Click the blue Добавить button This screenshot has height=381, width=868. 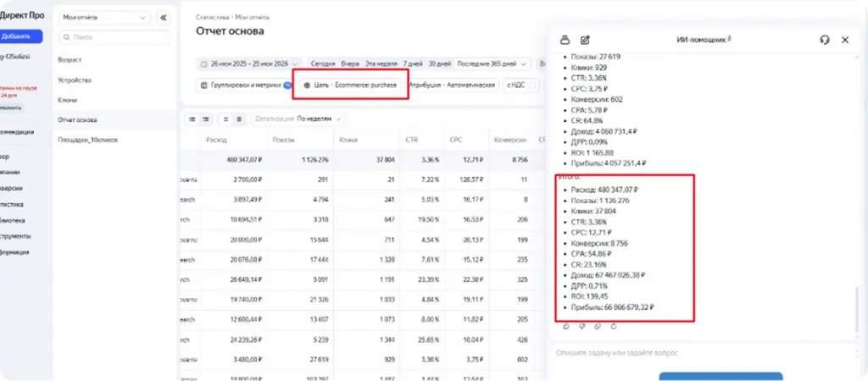(19, 36)
